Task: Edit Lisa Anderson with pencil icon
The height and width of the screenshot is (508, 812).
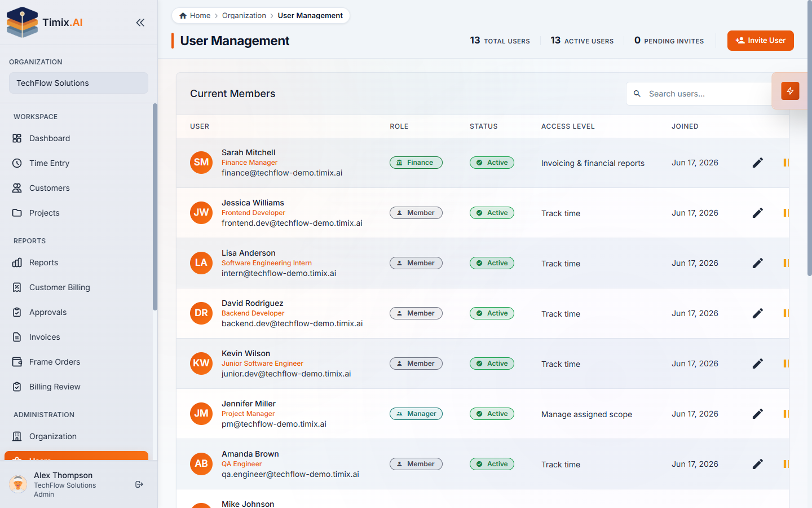Action: [x=758, y=263]
